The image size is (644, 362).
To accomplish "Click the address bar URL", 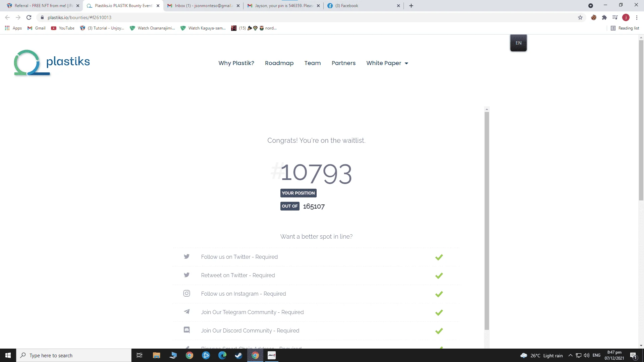I will click(x=79, y=17).
